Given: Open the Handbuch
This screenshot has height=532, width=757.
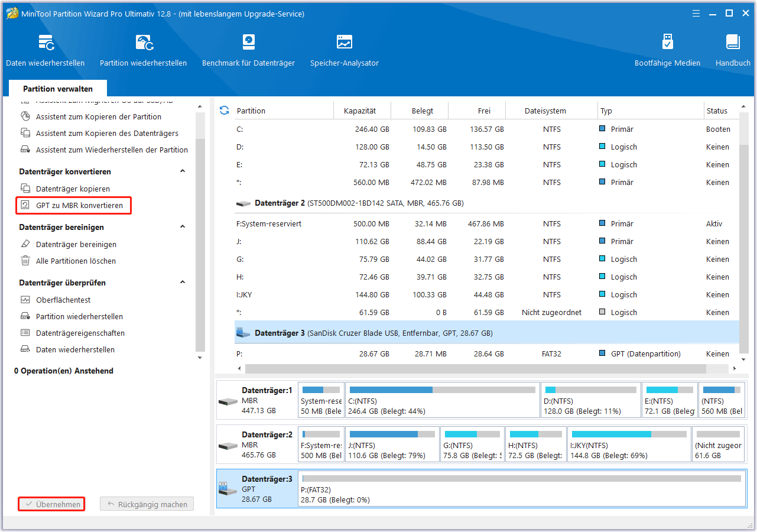Looking at the screenshot, I should coord(733,50).
